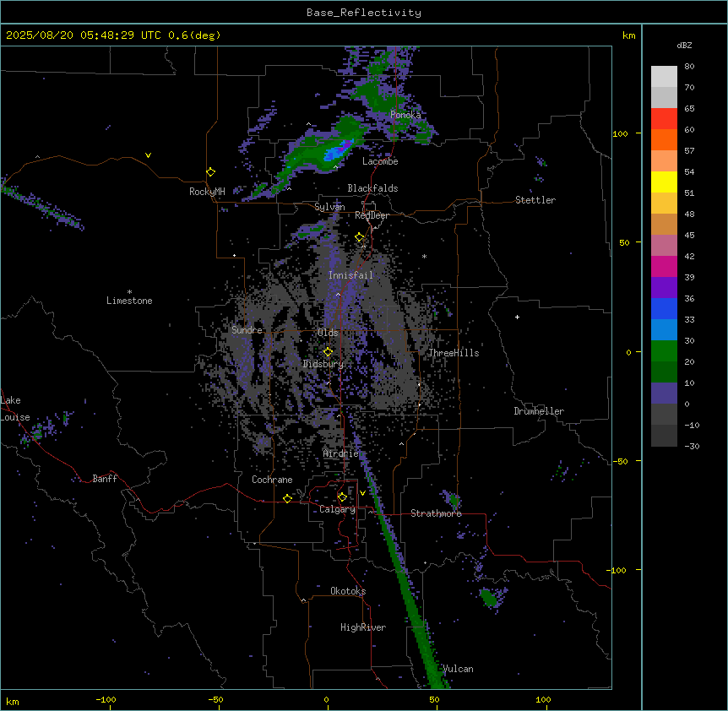
Task: Select the Cochrane label
Action: [272, 480]
